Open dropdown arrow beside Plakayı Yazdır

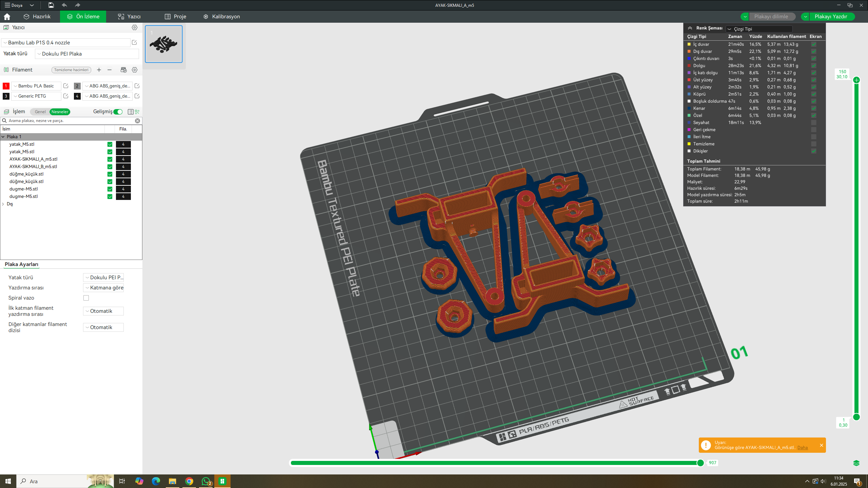[805, 17]
